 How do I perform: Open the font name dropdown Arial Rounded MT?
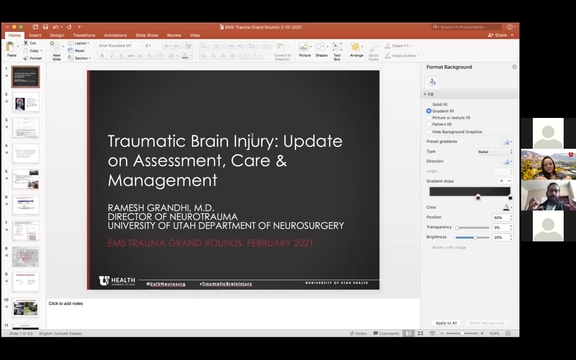click(119, 46)
